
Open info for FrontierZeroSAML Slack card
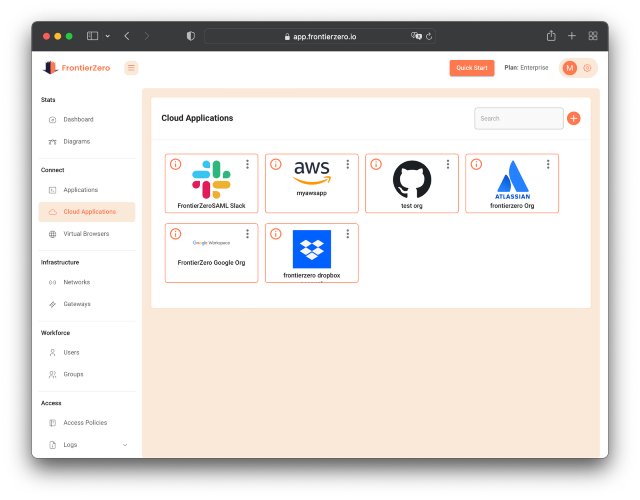click(176, 164)
